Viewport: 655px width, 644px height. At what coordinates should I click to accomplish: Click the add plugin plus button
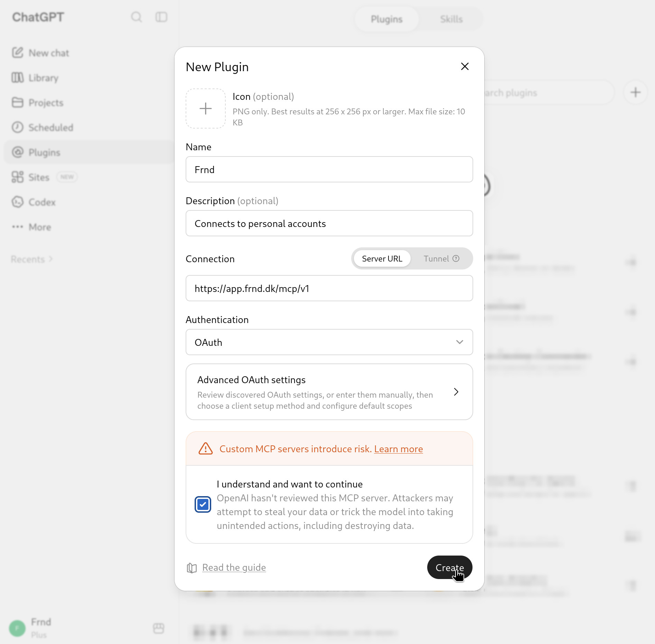[x=635, y=92]
